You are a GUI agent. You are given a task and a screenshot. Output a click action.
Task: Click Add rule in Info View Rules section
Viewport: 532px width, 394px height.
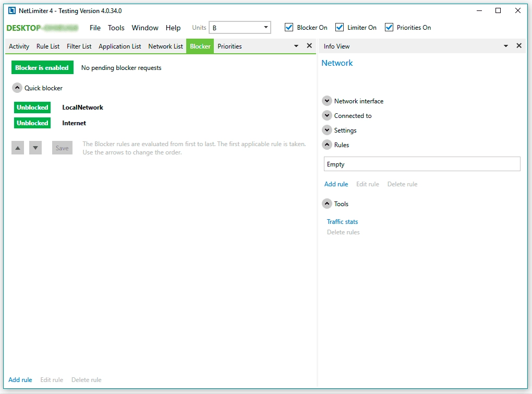click(x=336, y=184)
